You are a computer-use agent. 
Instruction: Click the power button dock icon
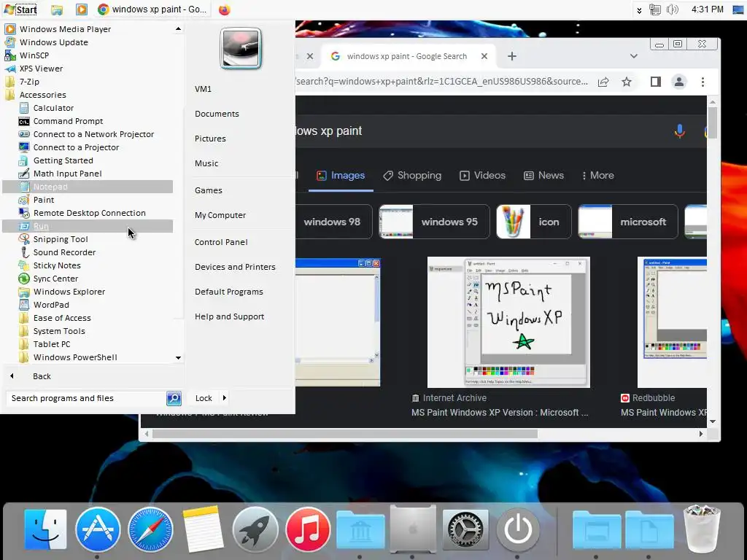[518, 529]
